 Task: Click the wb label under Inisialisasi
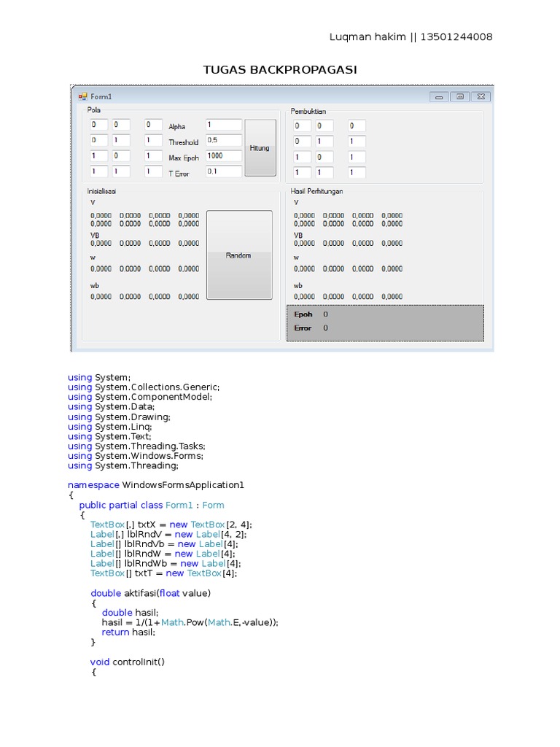tap(95, 286)
